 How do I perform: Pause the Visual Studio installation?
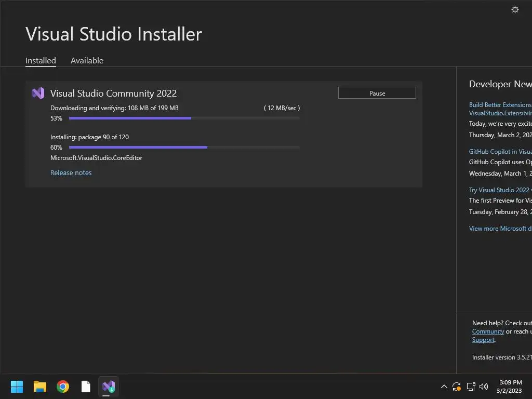pos(377,93)
